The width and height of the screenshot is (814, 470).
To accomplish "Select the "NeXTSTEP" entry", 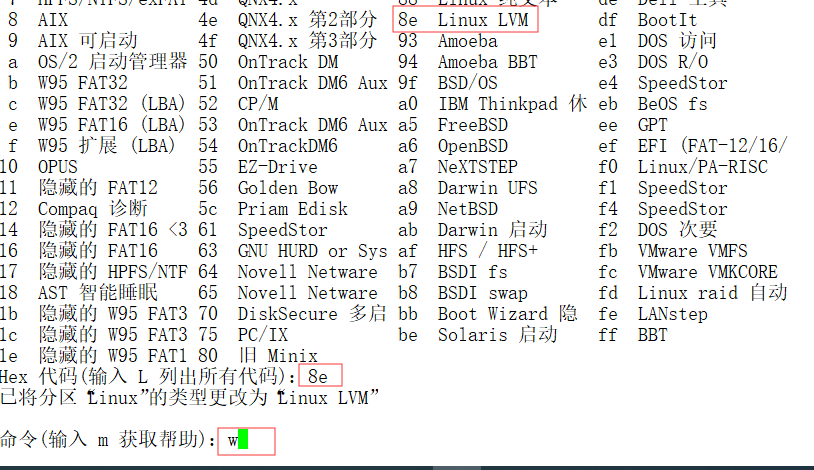I will [x=478, y=167].
